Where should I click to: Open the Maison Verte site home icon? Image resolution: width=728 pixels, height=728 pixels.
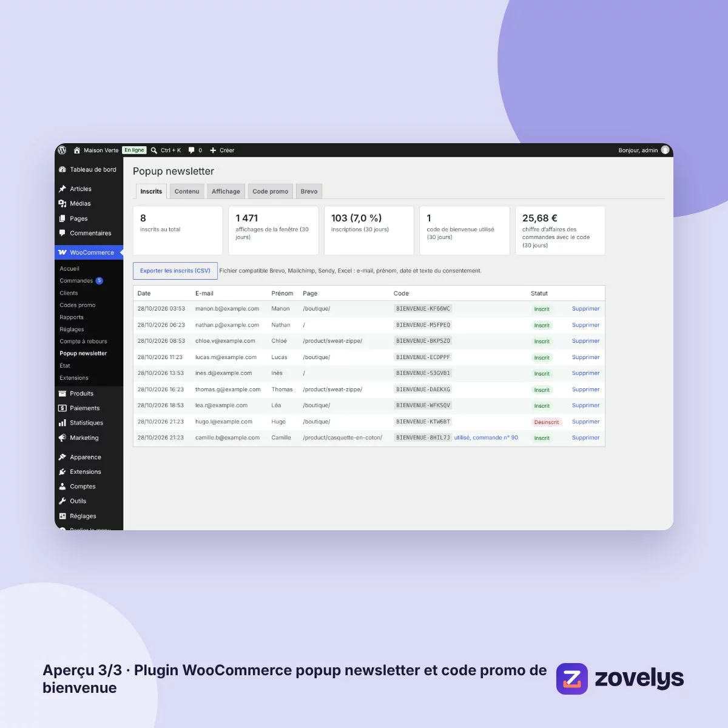tap(77, 150)
